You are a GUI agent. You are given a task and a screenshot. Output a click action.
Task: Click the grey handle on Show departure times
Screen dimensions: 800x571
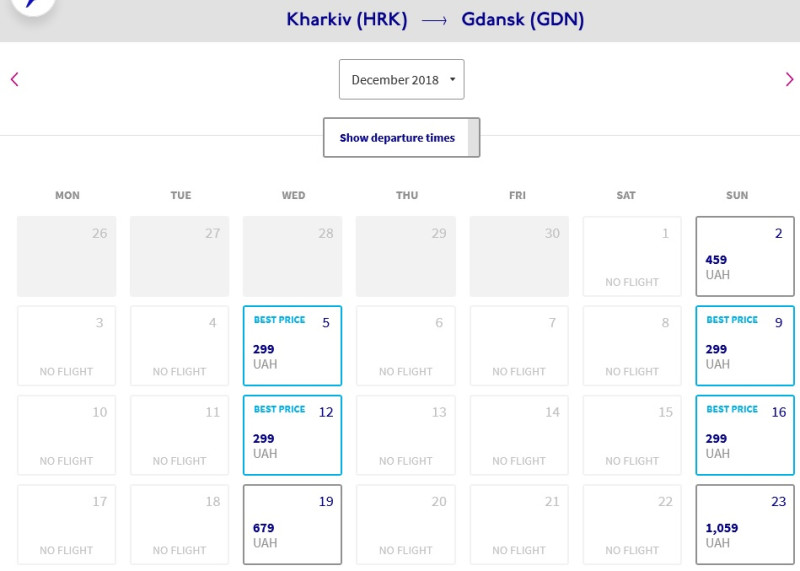[473, 138]
